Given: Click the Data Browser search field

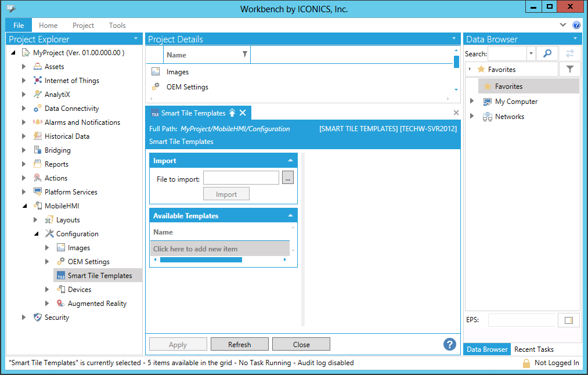Looking at the screenshot, I should 507,53.
